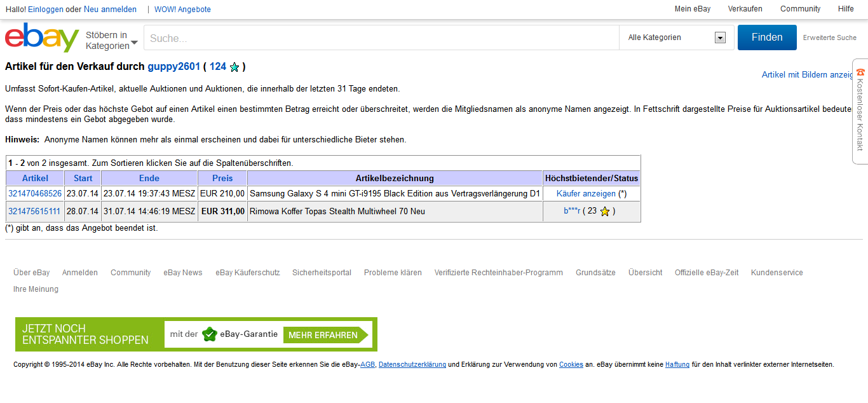This screenshot has height=403, width=868.
Task: Click the eBay logo
Action: 42,38
